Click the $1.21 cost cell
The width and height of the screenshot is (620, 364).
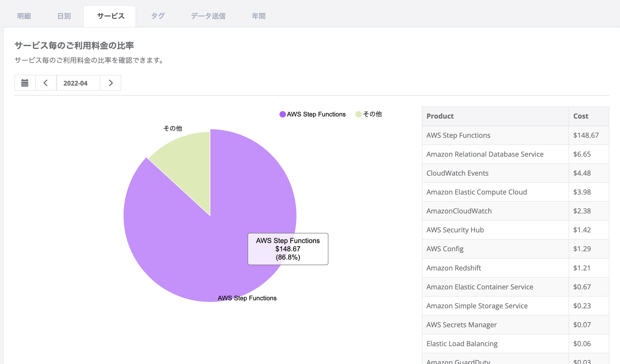[589, 268]
